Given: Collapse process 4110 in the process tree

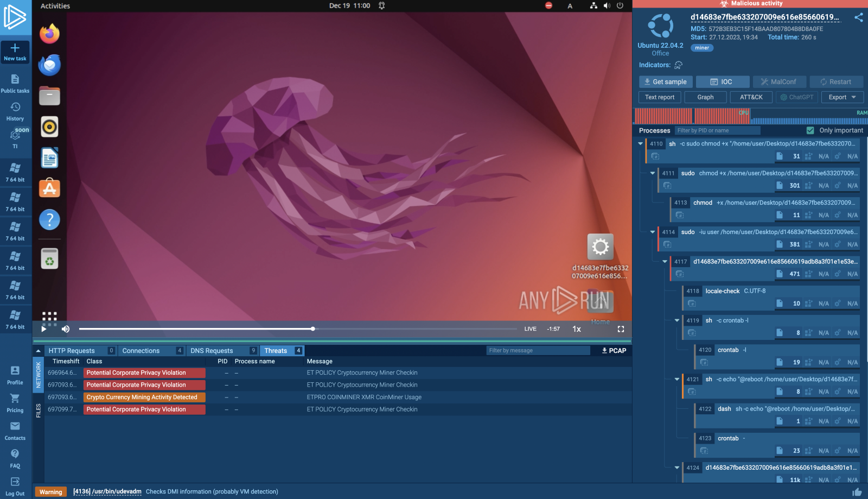Looking at the screenshot, I should tap(641, 143).
